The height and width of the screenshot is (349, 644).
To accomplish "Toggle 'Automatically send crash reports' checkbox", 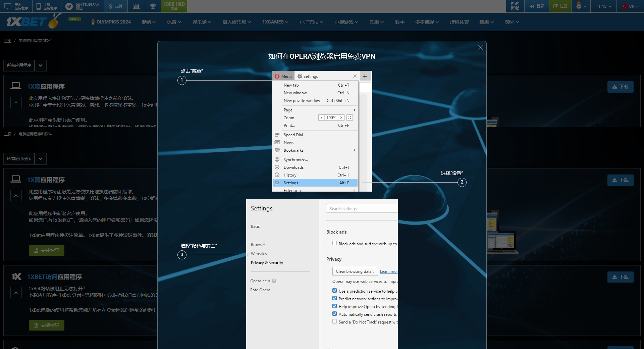I will point(334,314).
